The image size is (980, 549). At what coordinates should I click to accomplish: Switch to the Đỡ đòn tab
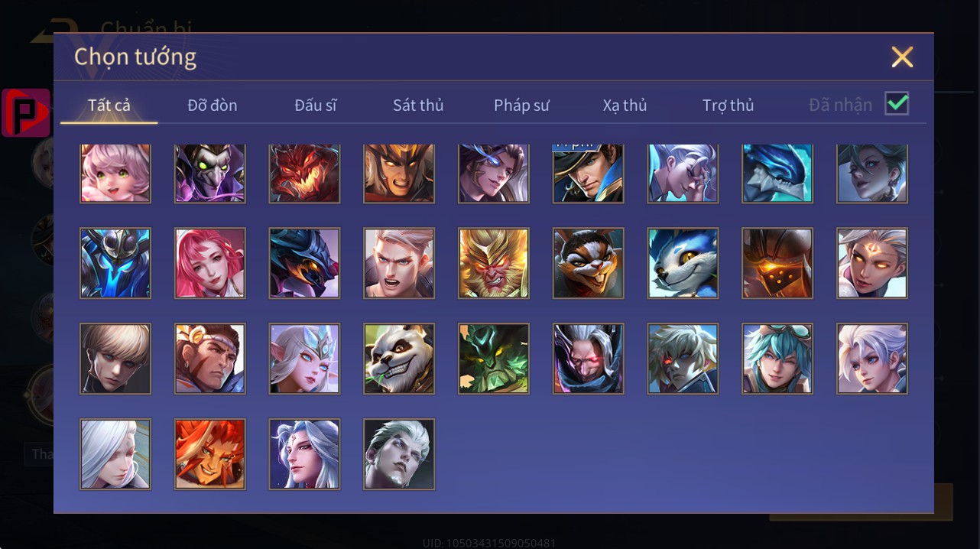pyautogui.click(x=213, y=105)
